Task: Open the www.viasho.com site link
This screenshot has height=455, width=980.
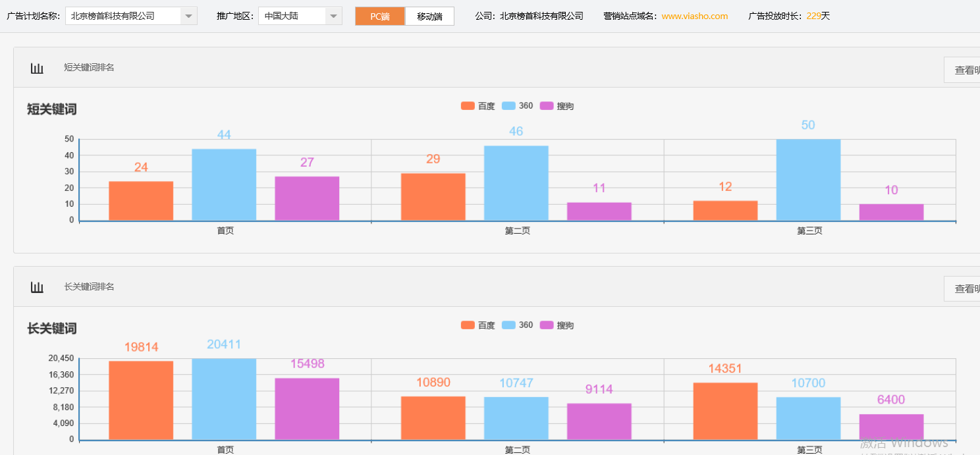Action: [x=694, y=16]
